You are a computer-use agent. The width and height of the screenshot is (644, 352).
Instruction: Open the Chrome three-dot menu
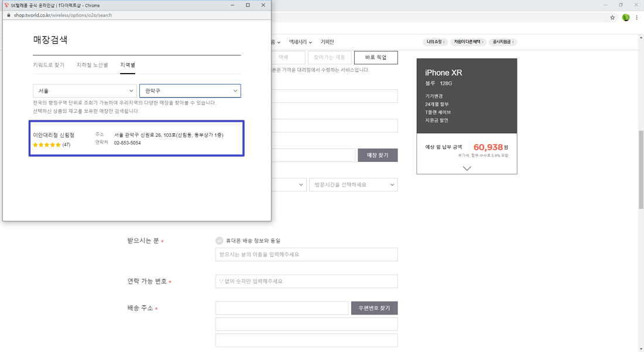636,18
